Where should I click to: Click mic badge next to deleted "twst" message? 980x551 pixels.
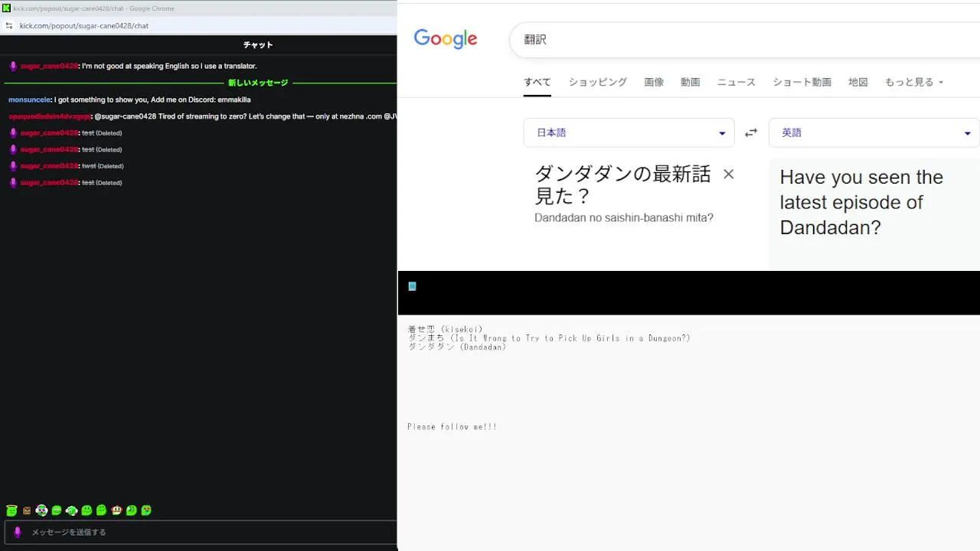click(13, 166)
